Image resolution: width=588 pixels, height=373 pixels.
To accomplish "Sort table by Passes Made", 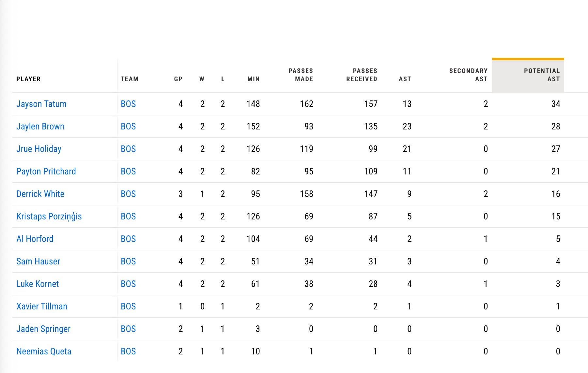I will pyautogui.click(x=301, y=75).
